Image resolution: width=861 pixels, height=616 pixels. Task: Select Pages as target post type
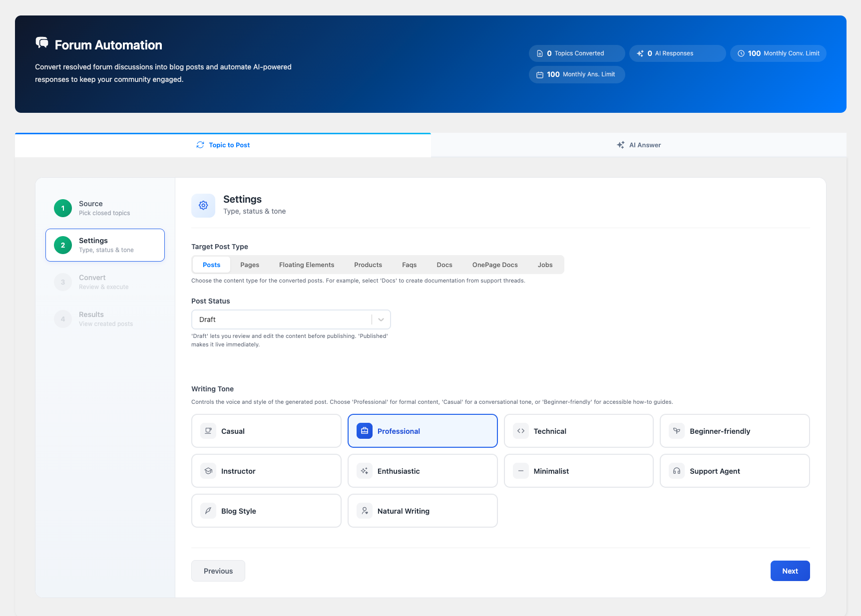point(250,265)
